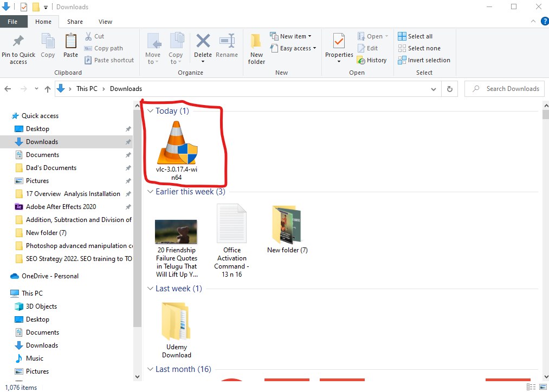Switch to the Home ribbon tab
This screenshot has width=549, height=392.
pos(43,22)
